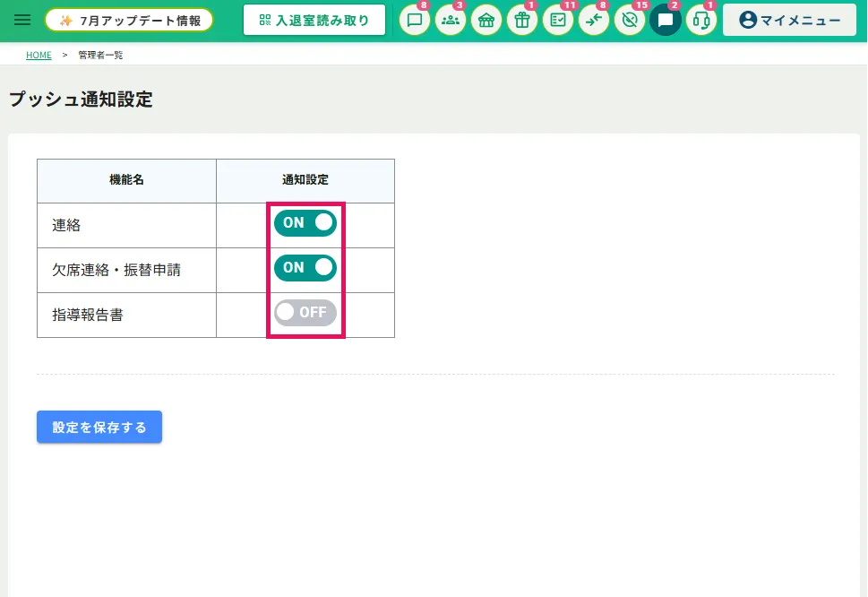Click the checklist icon with badge 11
Screen dimensions: 868x597
click(x=558, y=21)
